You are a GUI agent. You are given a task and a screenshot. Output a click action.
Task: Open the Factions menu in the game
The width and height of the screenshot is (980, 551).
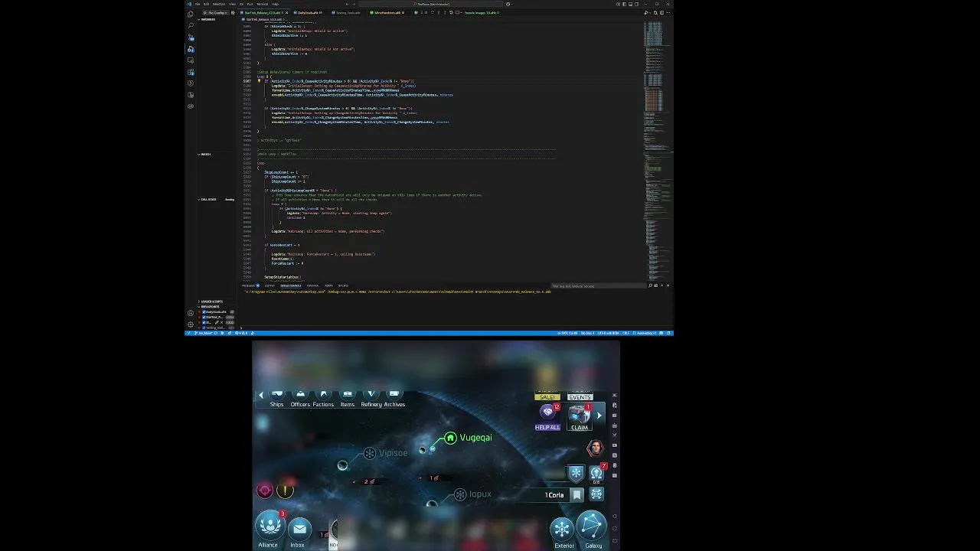click(x=323, y=398)
